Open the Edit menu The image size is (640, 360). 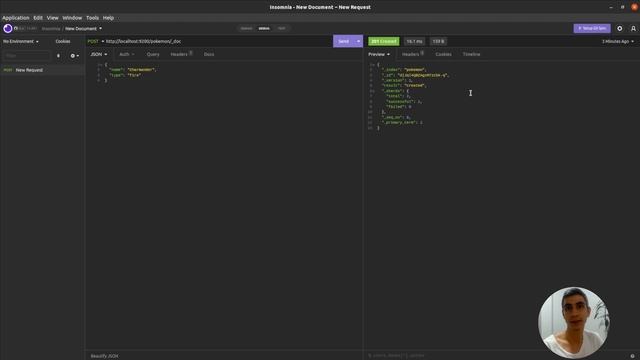[x=38, y=18]
